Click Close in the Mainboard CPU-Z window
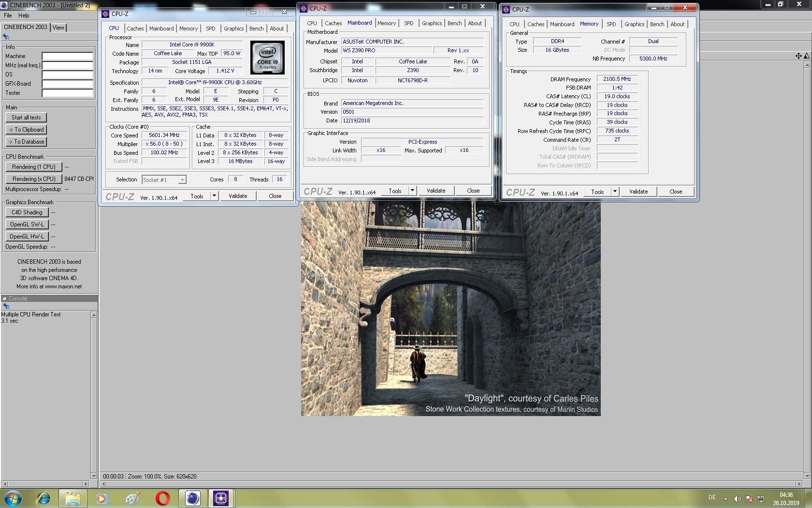812x508 pixels. pyautogui.click(x=473, y=191)
